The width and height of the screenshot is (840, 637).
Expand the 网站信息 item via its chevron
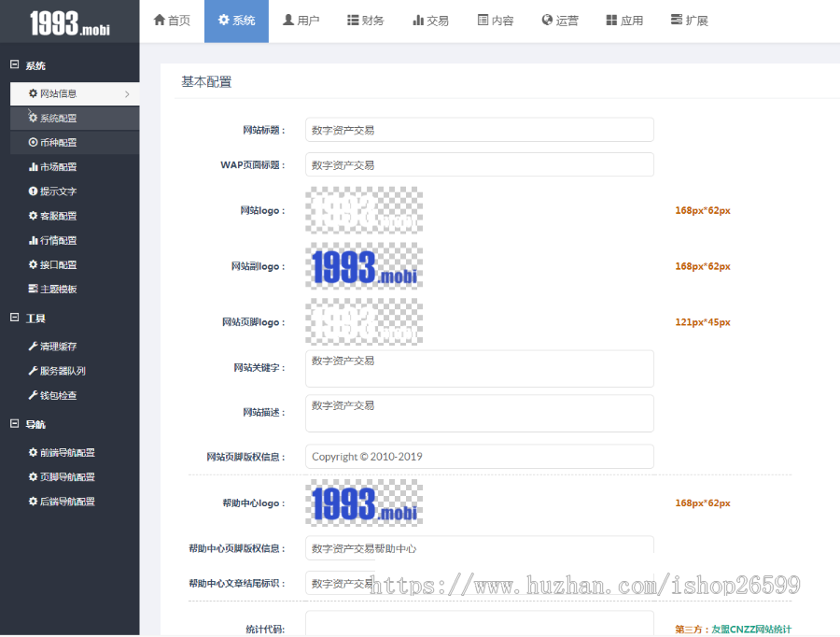[129, 93]
